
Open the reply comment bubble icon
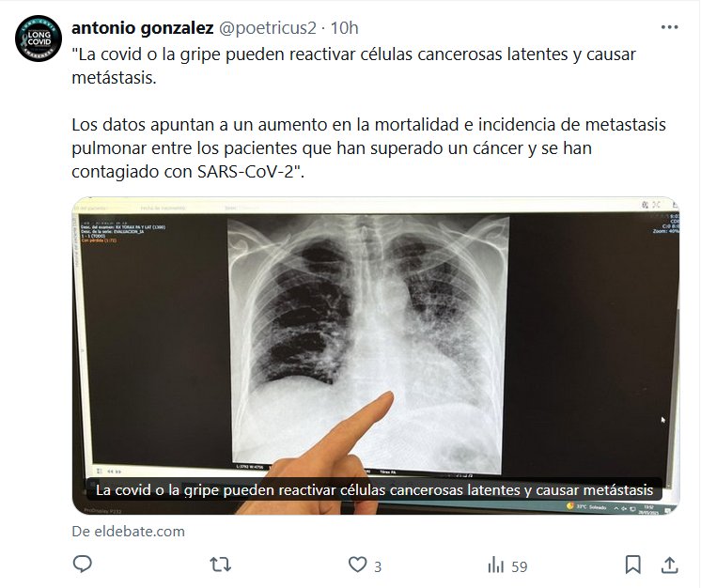point(83,565)
